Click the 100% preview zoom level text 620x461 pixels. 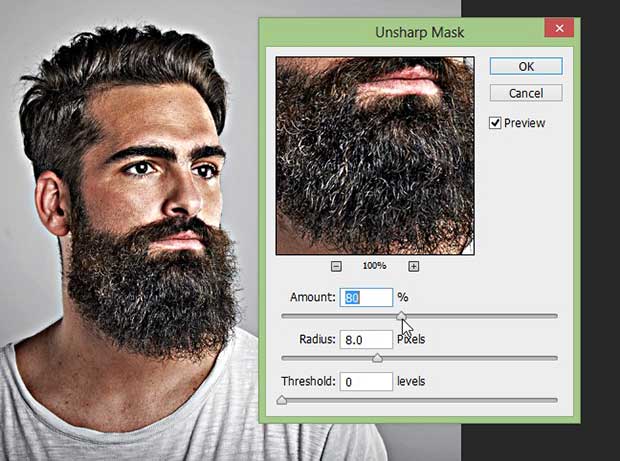point(374,266)
